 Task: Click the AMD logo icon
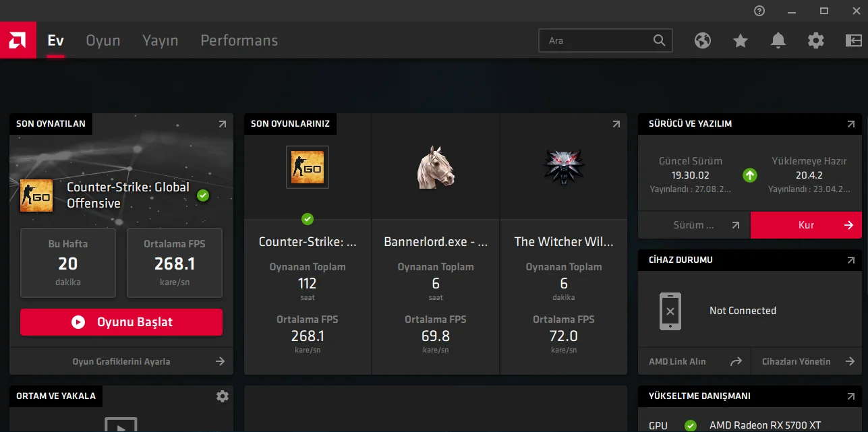tap(18, 40)
